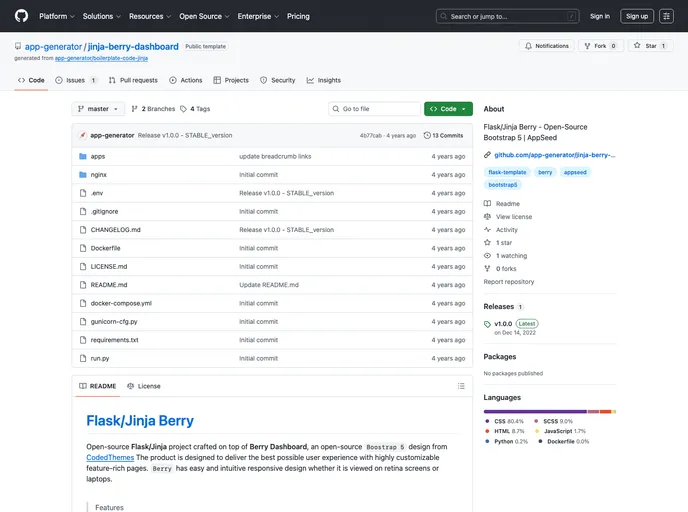Open the Pricing page
The width and height of the screenshot is (688, 512).
(298, 16)
